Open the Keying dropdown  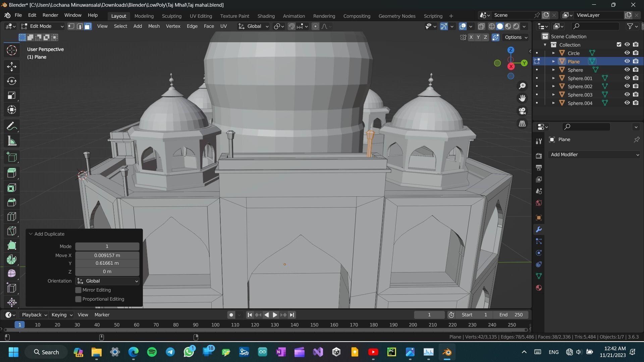point(62,315)
